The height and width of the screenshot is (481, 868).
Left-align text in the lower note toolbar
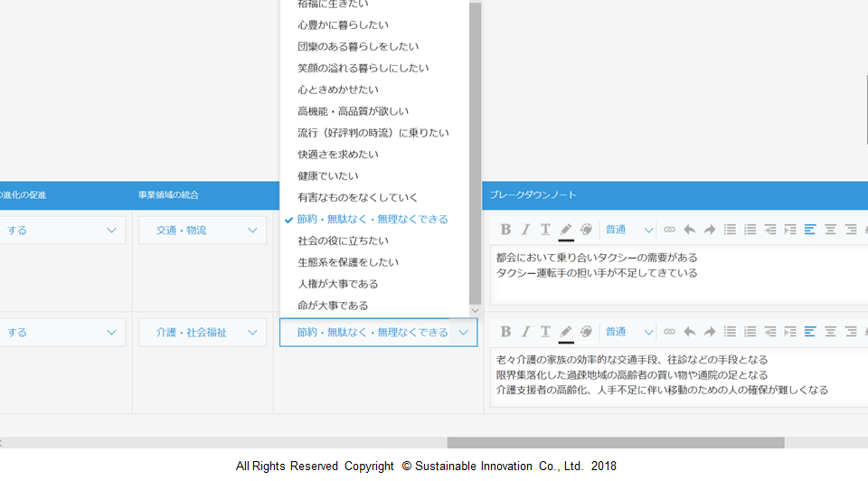coord(810,332)
